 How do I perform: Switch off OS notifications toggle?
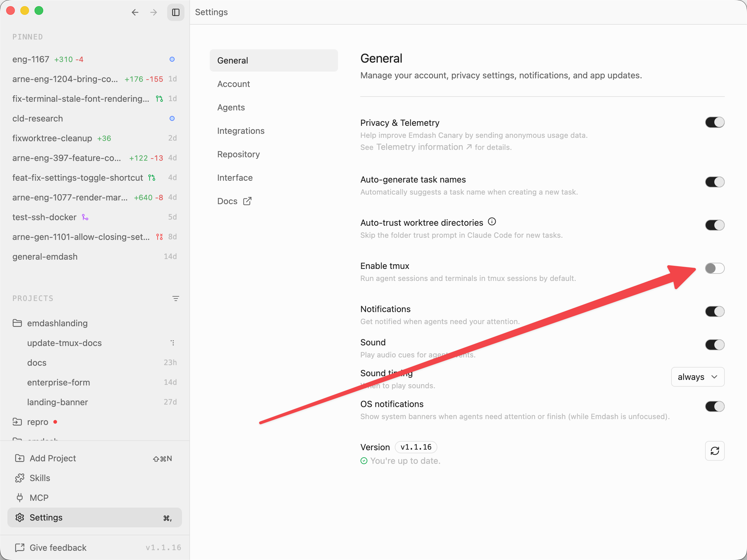[x=715, y=406]
